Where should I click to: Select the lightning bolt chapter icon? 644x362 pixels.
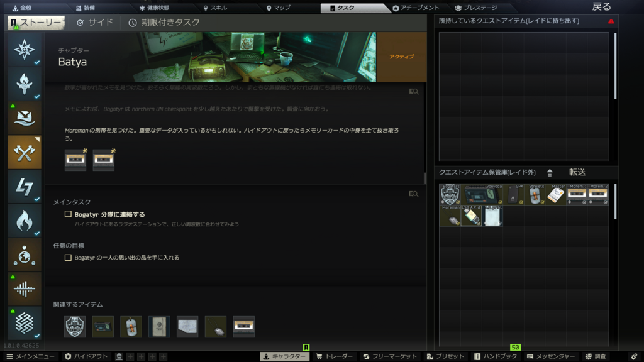coord(25,187)
